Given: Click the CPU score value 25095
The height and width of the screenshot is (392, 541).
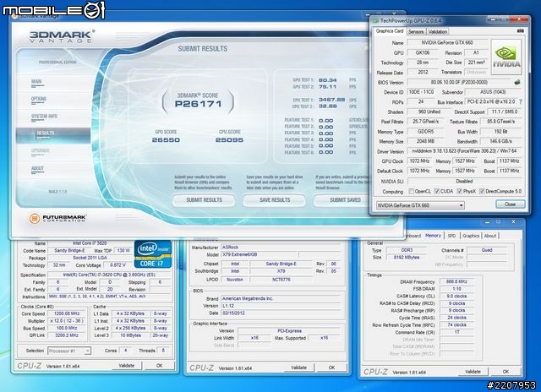Looking at the screenshot, I should (x=229, y=139).
